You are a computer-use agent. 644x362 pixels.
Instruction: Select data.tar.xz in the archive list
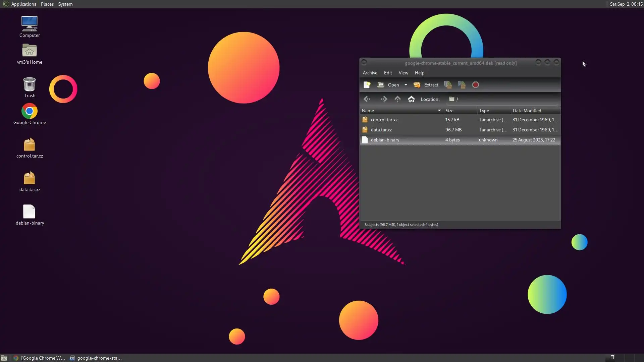[x=381, y=130]
